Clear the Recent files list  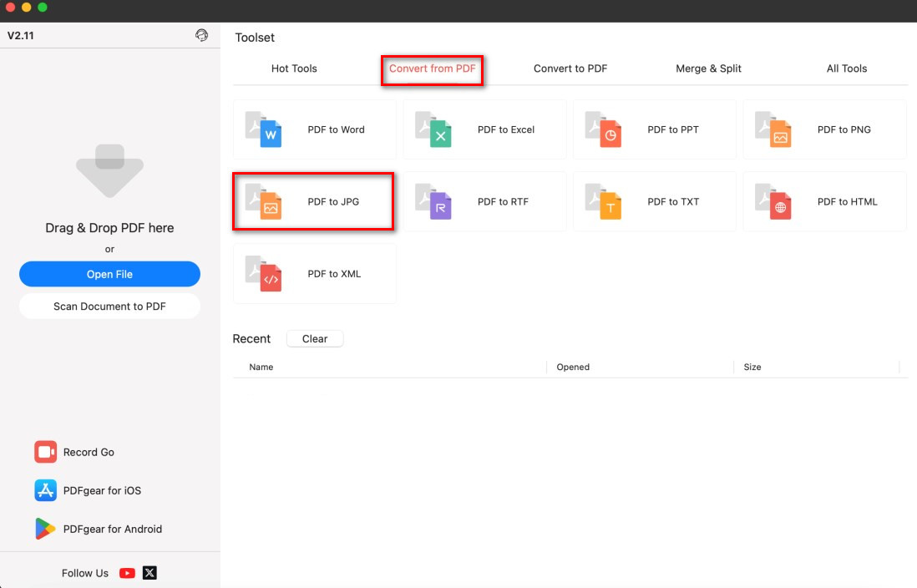315,338
